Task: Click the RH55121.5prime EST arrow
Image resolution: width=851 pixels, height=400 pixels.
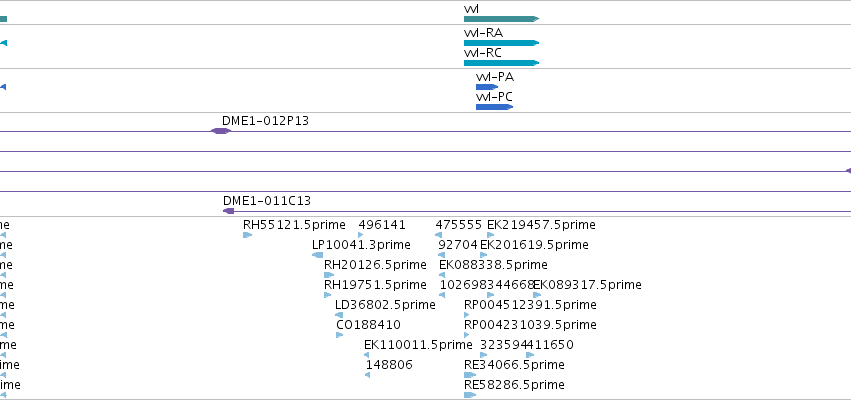Action: 247,235
